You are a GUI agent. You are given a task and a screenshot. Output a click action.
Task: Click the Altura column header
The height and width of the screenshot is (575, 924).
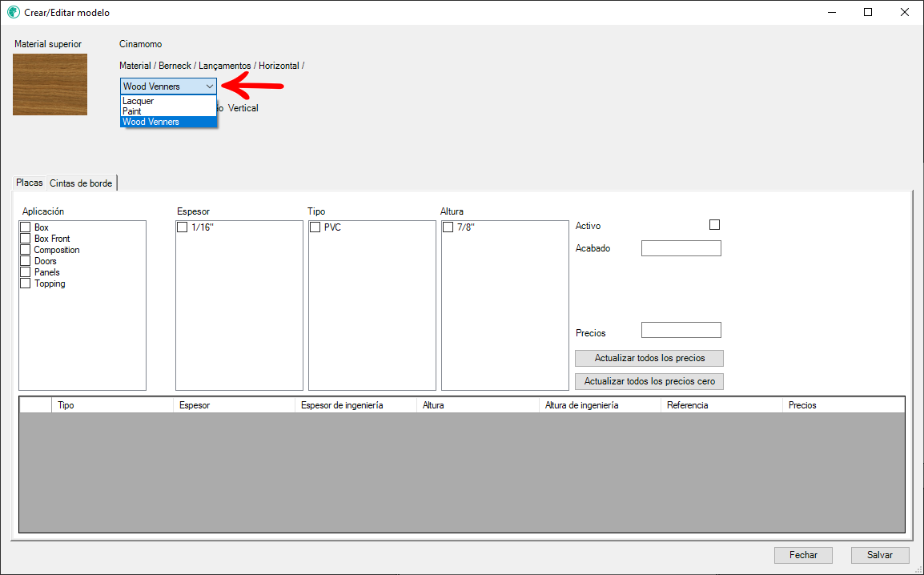coord(478,405)
